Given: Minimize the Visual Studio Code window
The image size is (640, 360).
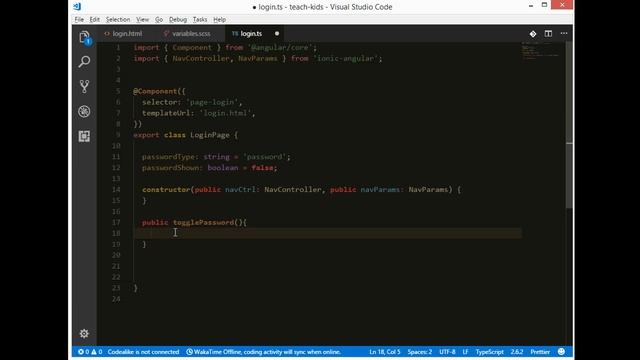Looking at the screenshot, I should click(531, 6).
